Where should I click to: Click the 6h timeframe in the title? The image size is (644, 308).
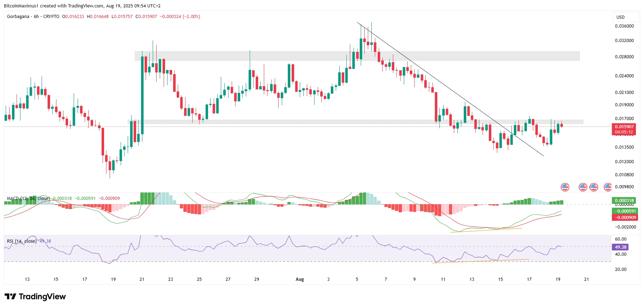point(36,17)
